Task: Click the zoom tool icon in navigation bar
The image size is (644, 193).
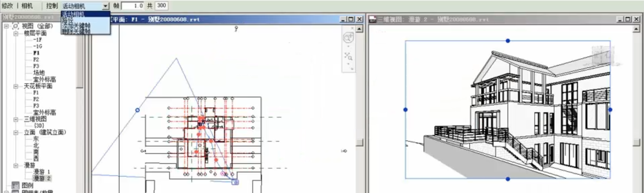Action: point(348,56)
